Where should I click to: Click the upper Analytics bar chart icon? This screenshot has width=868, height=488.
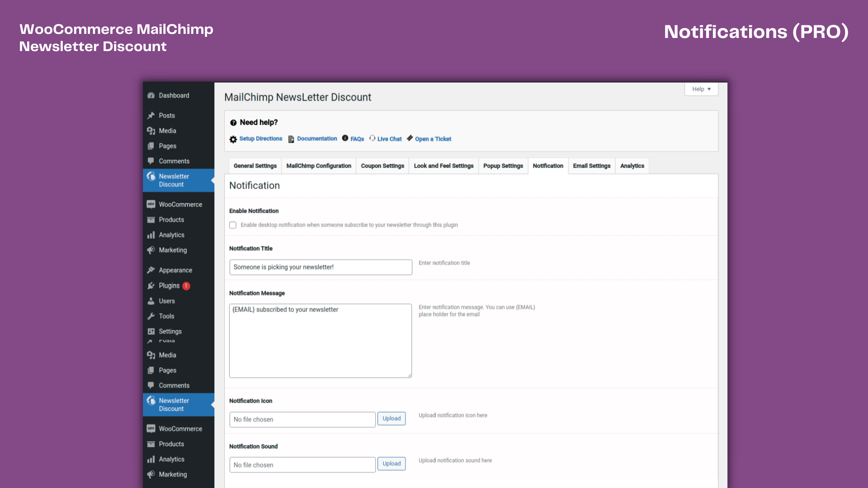coord(151,235)
